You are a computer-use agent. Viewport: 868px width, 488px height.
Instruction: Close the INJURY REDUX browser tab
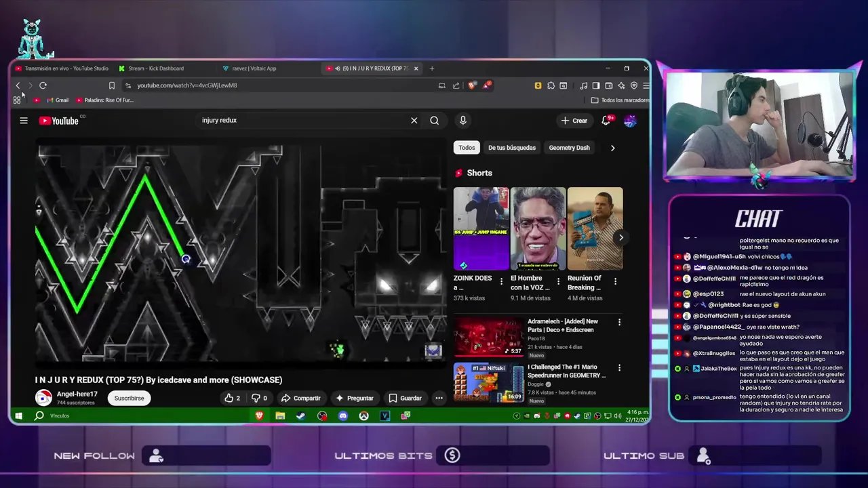pos(416,68)
